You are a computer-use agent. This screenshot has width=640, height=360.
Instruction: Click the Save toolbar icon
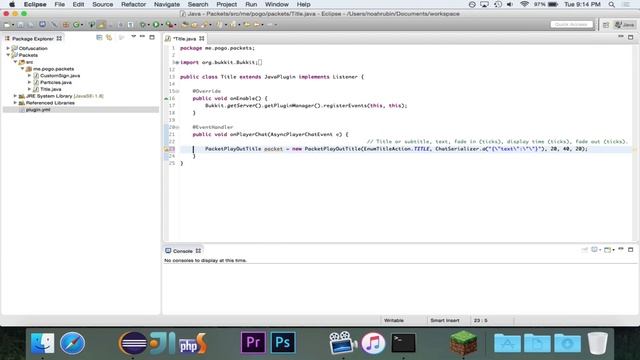coord(20,24)
